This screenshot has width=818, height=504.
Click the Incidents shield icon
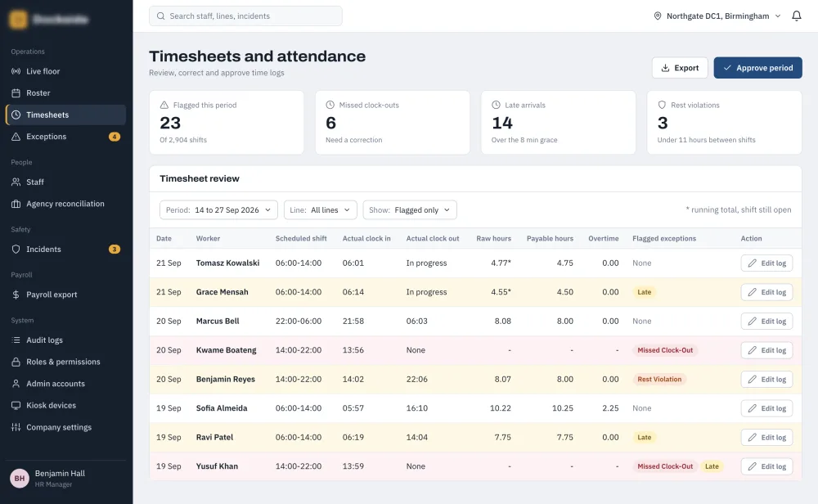[x=16, y=250]
